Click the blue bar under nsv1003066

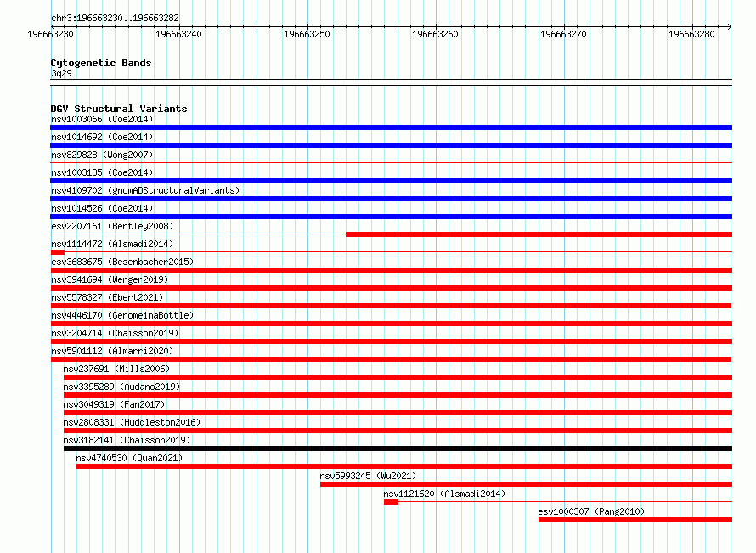[391, 127]
